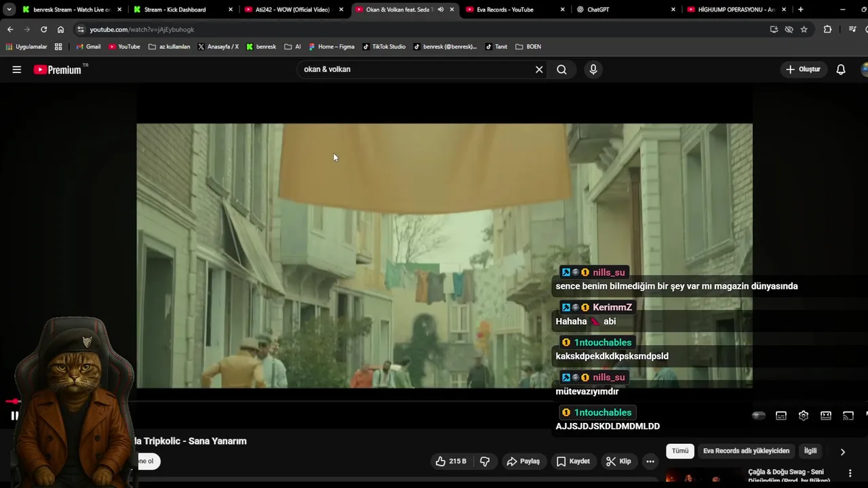
Task: Dislike the video thumbs-down icon
Action: click(485, 461)
